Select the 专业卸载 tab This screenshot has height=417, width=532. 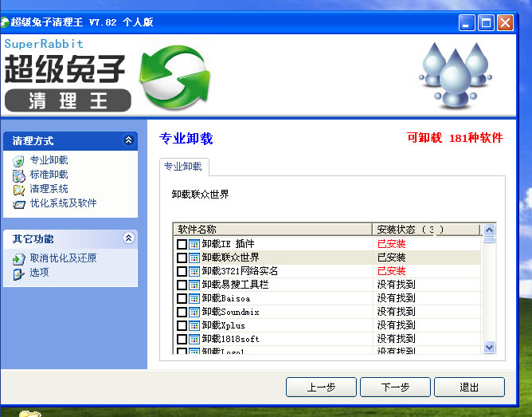coord(183,167)
